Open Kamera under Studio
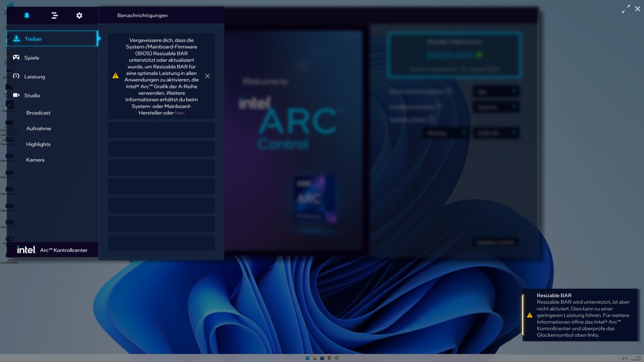 coord(35,160)
